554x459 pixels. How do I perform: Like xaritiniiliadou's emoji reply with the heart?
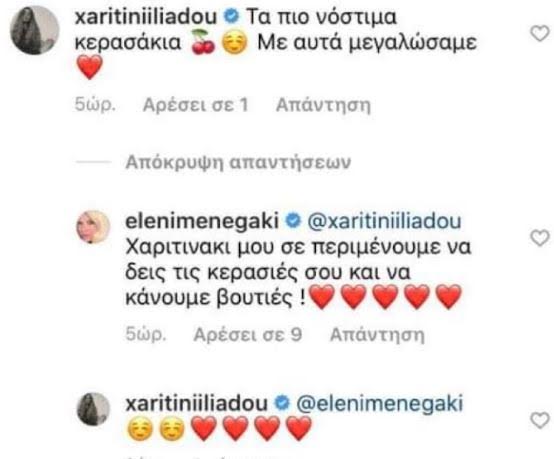coord(540,420)
